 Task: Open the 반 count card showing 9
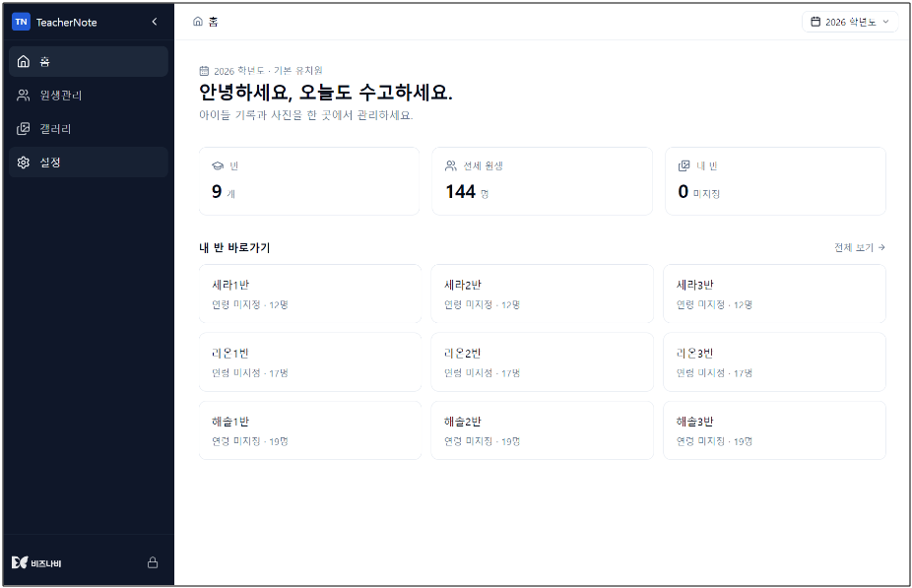[309, 181]
